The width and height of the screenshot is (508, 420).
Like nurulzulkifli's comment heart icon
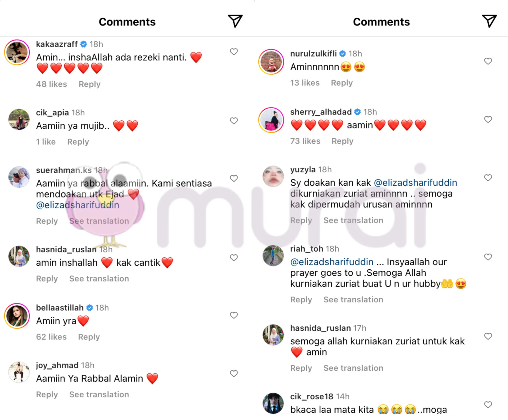click(x=488, y=61)
